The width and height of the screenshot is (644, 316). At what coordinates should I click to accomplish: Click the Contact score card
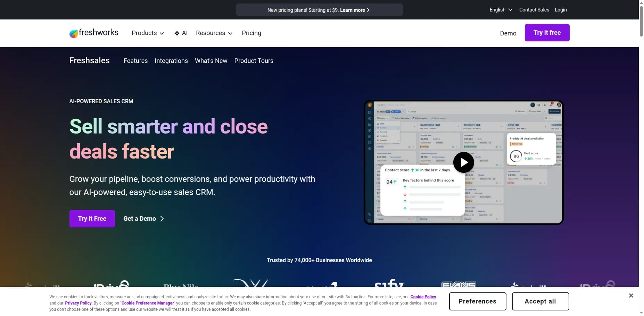click(x=422, y=190)
